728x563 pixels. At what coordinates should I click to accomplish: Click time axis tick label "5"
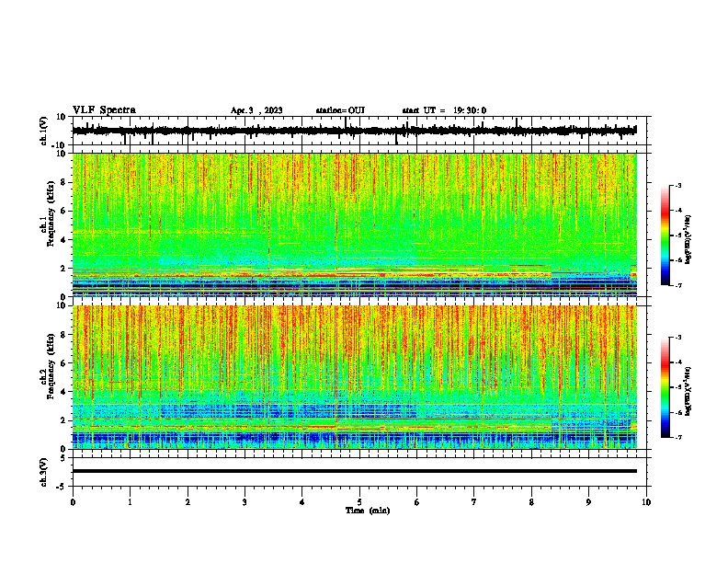pos(359,502)
